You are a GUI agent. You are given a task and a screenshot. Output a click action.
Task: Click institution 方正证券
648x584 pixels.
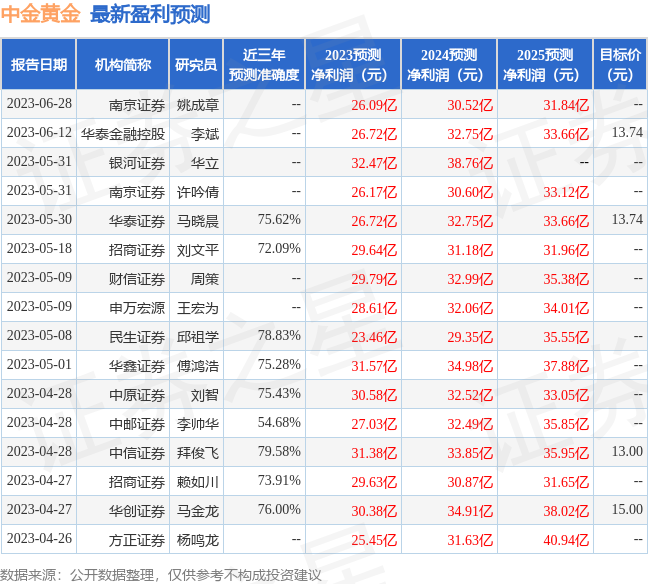[137, 540]
